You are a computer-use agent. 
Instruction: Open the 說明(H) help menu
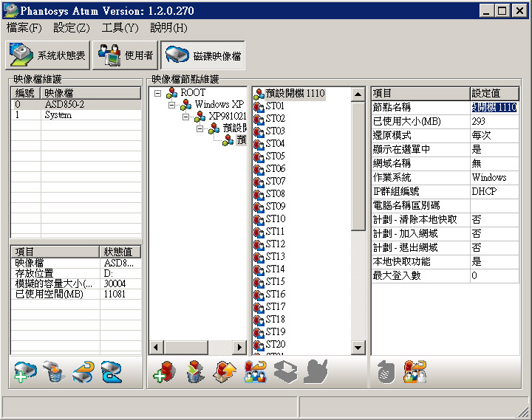168,28
